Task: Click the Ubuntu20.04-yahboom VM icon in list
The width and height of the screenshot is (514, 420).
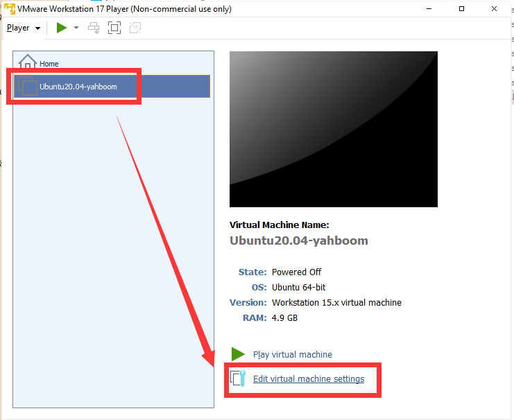Action: pyautogui.click(x=28, y=86)
